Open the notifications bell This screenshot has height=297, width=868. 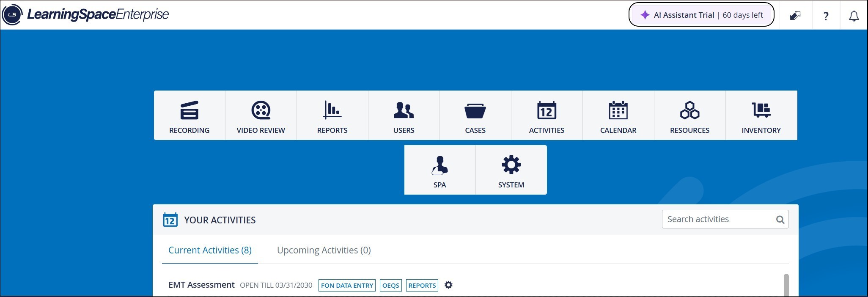coord(854,16)
